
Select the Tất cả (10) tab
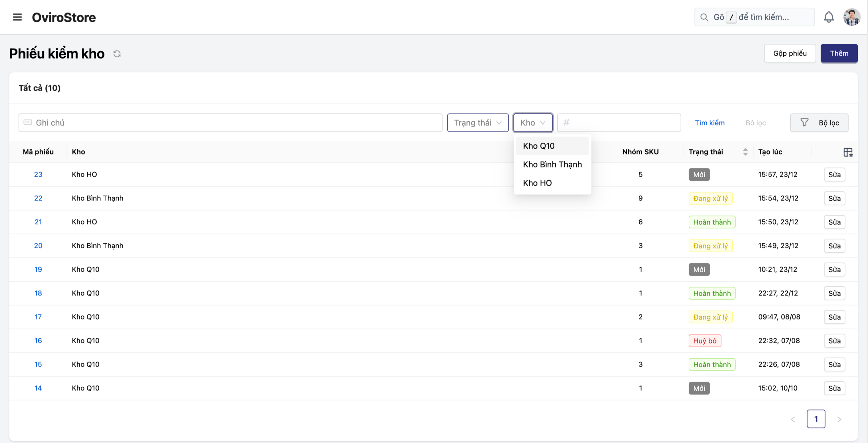[x=40, y=88]
